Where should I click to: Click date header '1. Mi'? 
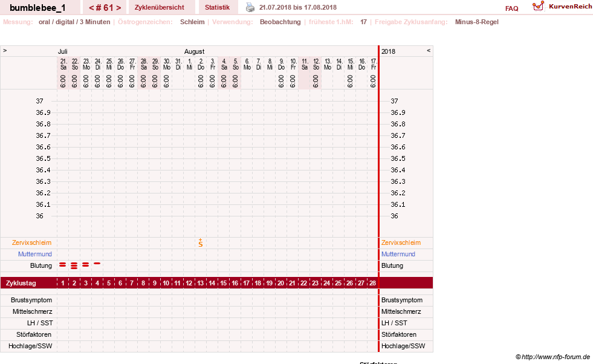click(189, 64)
